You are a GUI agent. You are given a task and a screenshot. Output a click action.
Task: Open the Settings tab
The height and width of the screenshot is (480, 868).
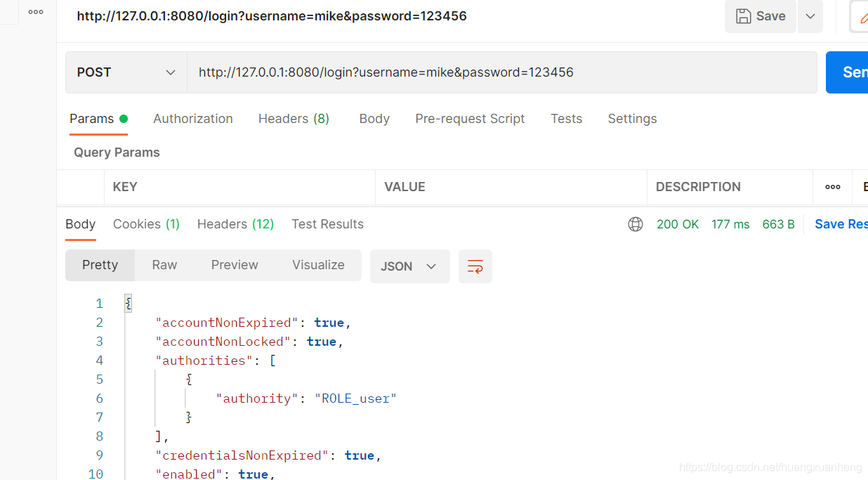click(632, 119)
